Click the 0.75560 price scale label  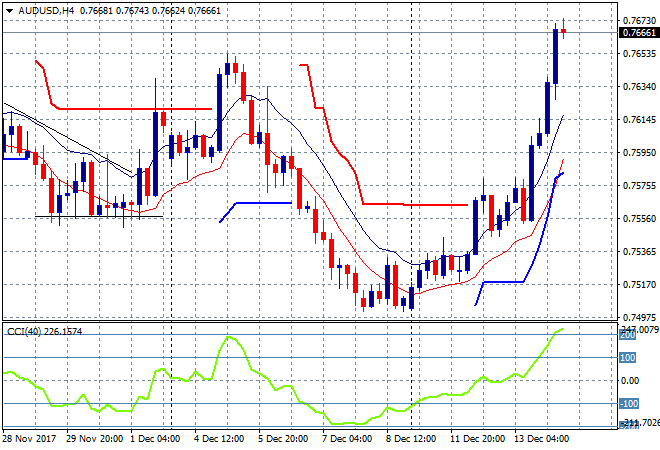coord(639,218)
